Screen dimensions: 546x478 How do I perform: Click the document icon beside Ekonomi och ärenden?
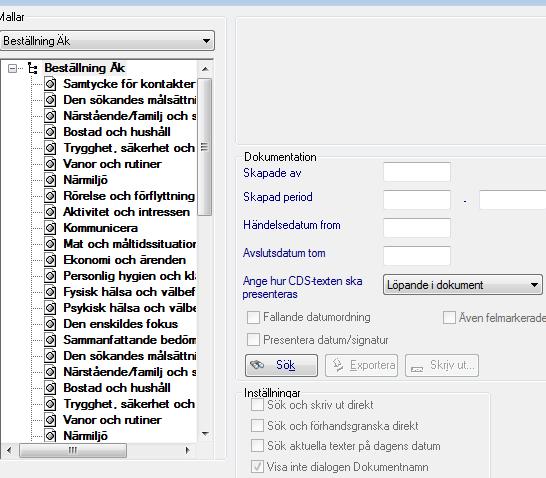coord(50,260)
